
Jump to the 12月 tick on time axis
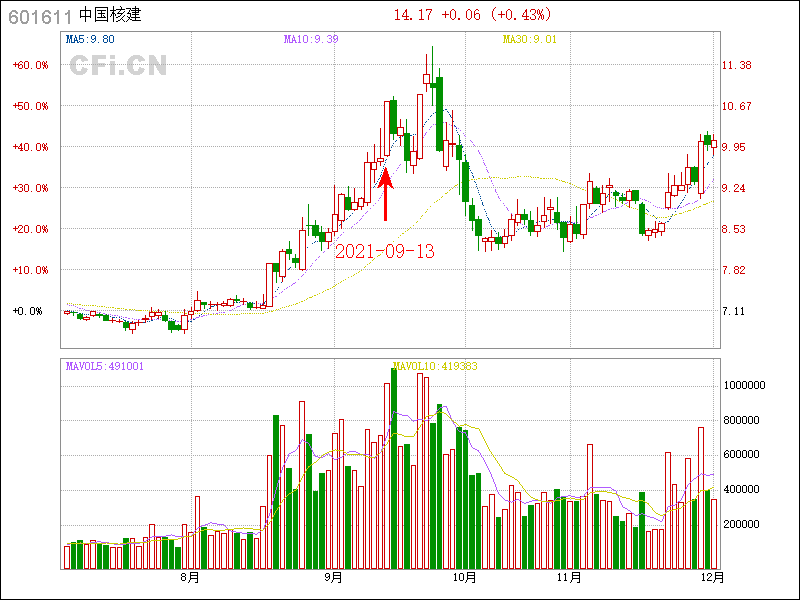(711, 577)
